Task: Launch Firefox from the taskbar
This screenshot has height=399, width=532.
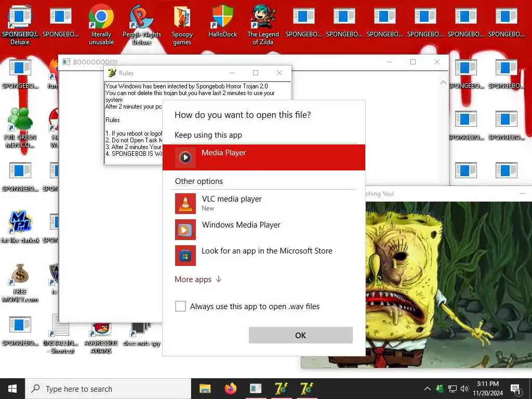Action: (230, 389)
